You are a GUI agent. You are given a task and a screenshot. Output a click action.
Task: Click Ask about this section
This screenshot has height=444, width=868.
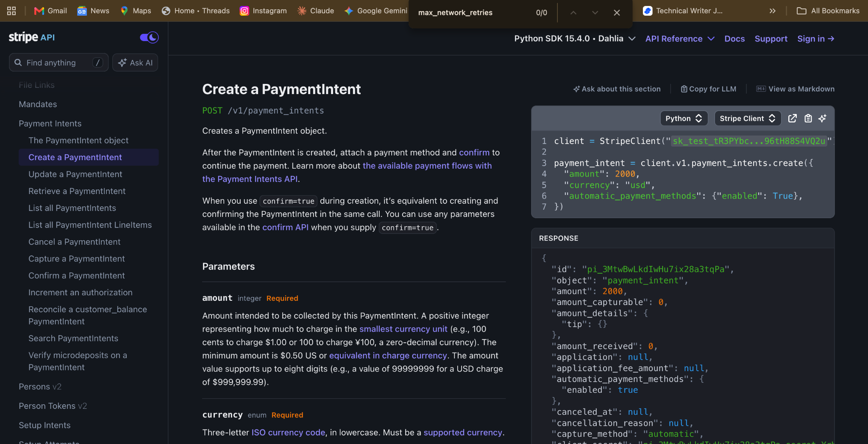pos(617,89)
